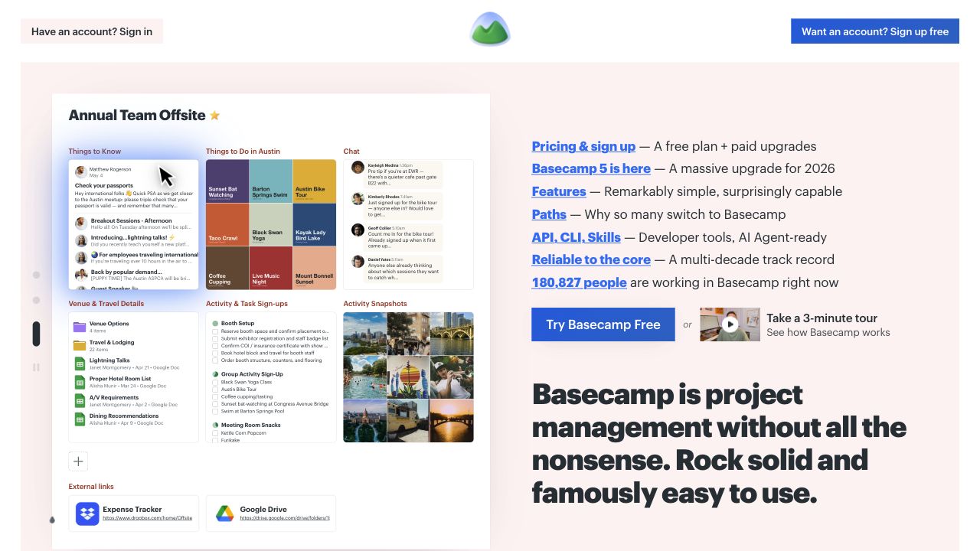Tick the Austin Bike Tour sign-up checkbox
Viewport: 980px width, 551px height.
215,390
